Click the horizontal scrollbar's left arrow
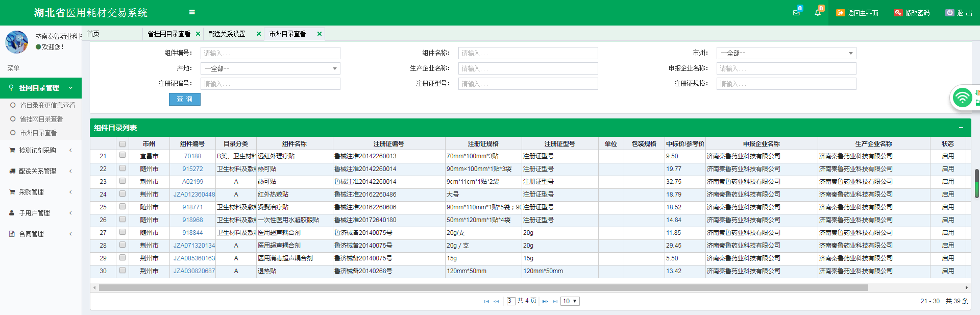 (94, 287)
